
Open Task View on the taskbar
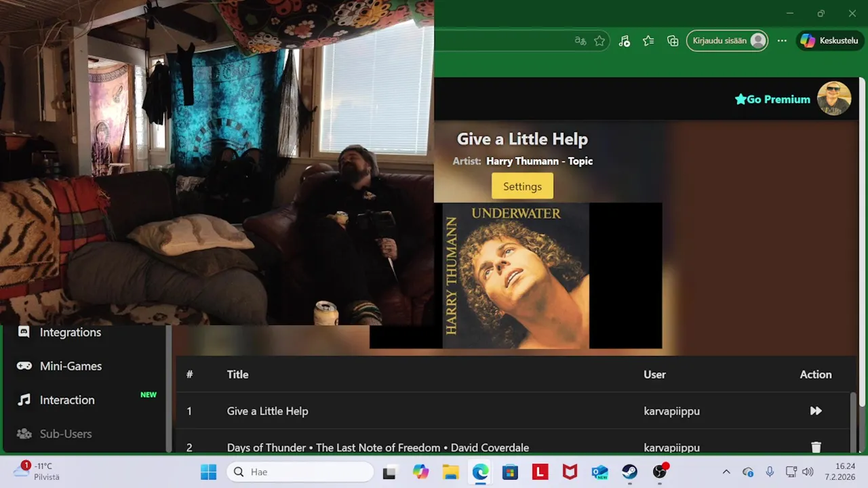click(x=389, y=472)
